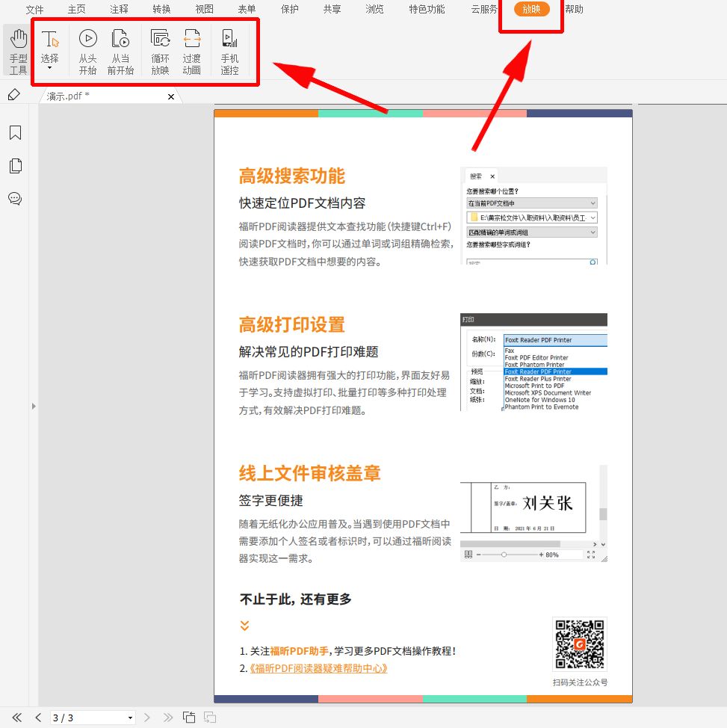Collapse the left sidebar with edge arrow

click(x=33, y=406)
